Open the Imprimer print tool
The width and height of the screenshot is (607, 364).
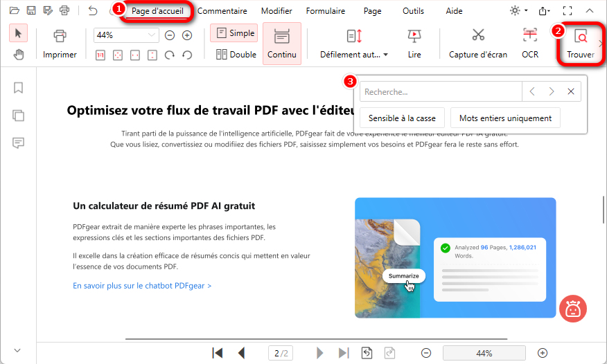click(60, 44)
